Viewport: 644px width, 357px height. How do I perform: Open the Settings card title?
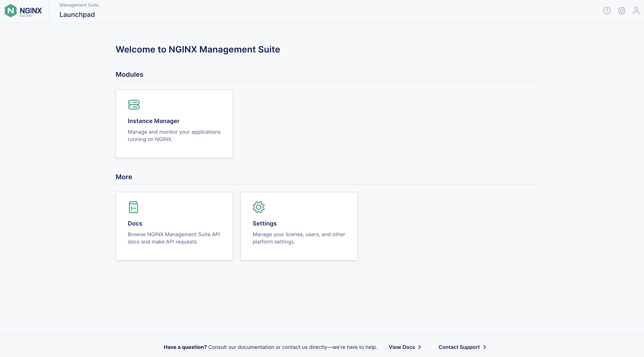pyautogui.click(x=265, y=223)
